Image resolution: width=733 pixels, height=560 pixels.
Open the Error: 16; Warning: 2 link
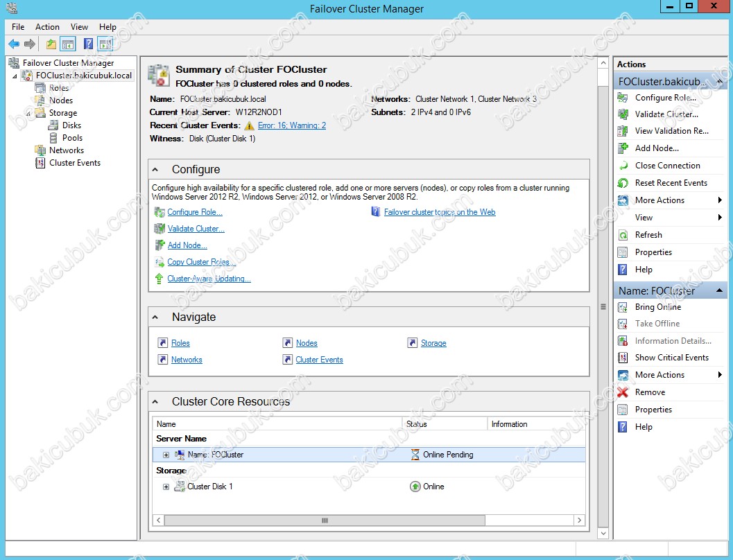click(x=292, y=125)
